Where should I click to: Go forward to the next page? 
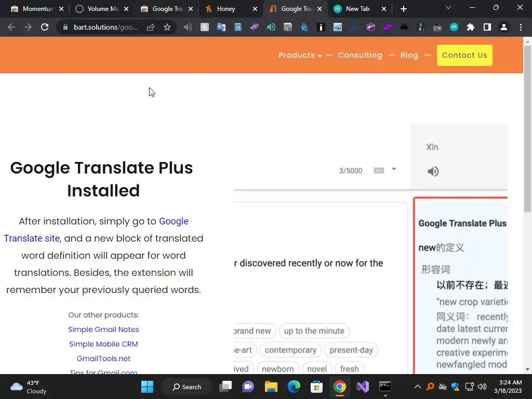pos(28,27)
